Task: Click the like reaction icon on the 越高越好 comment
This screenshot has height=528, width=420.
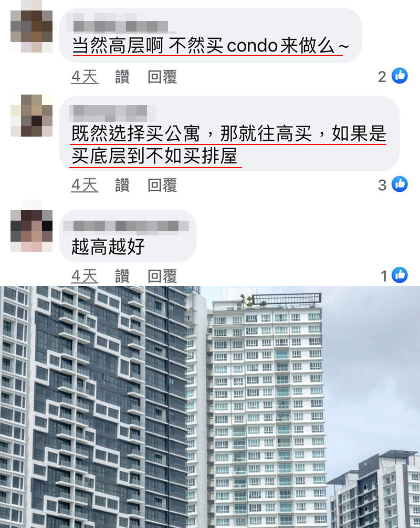Action: [400, 275]
